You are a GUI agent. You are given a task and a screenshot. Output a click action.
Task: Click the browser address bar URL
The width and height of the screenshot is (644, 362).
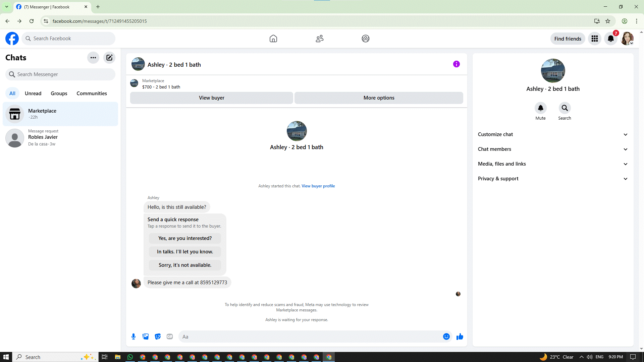coord(100,21)
